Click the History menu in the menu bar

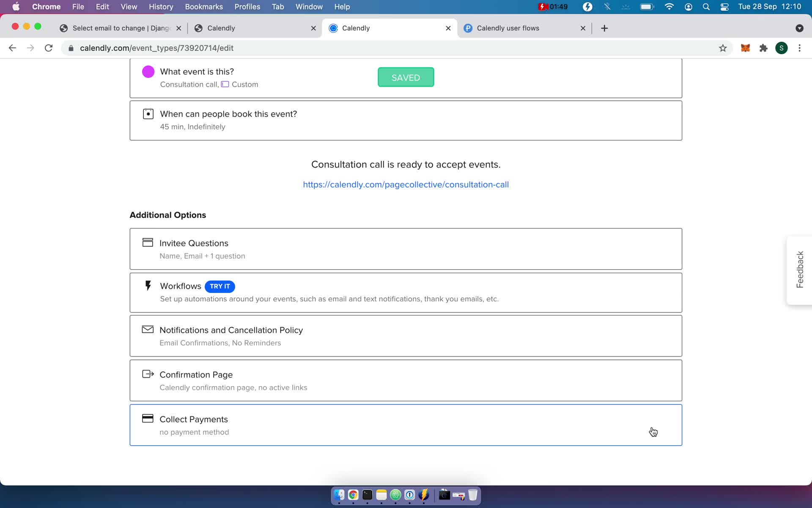tap(160, 6)
